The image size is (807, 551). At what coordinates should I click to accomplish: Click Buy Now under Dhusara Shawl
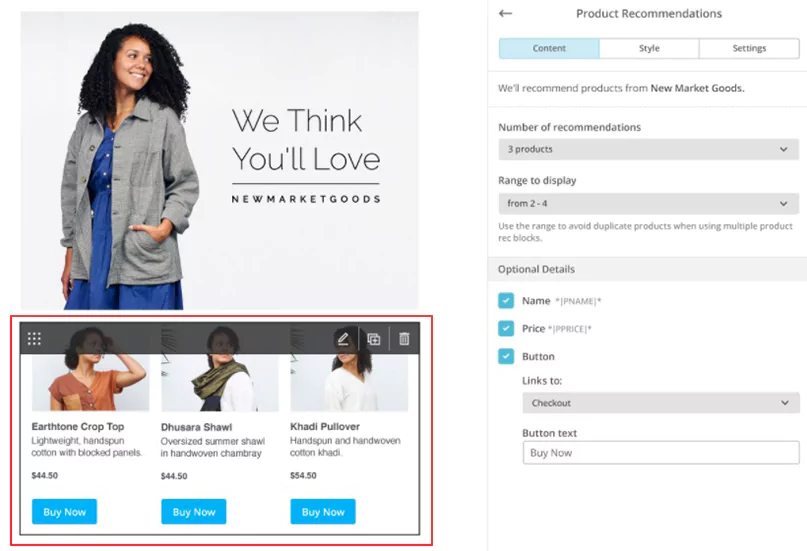[194, 511]
